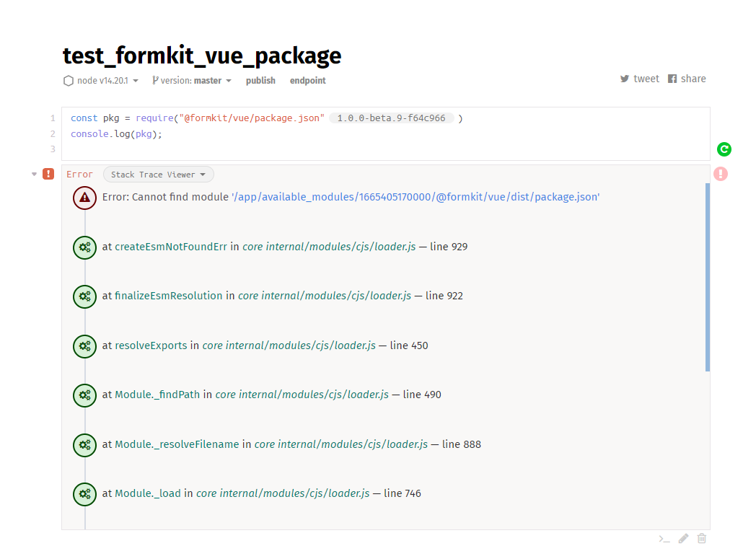
Task: Click the test_formkit_vue_package title field
Action: pyautogui.click(x=202, y=56)
